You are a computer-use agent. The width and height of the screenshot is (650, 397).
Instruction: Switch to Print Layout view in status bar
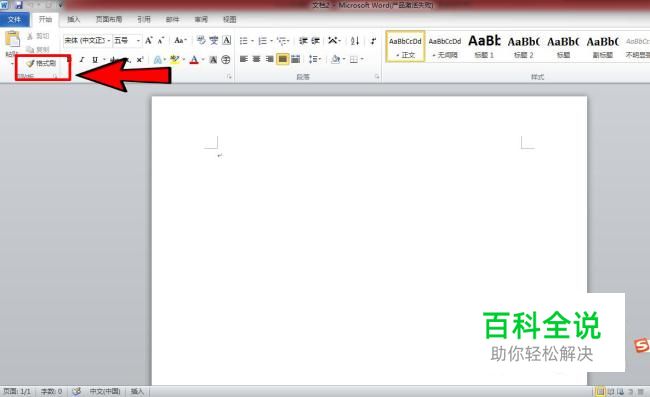(x=600, y=391)
